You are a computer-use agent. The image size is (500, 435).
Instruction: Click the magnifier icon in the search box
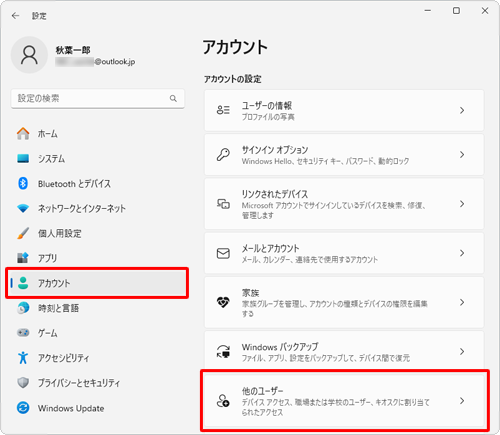tap(173, 98)
